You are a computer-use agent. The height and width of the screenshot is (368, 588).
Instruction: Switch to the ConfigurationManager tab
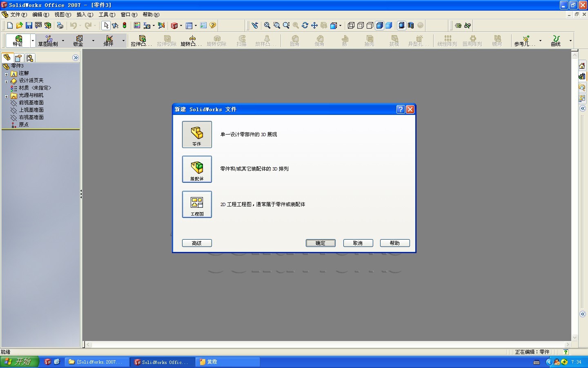click(x=30, y=58)
